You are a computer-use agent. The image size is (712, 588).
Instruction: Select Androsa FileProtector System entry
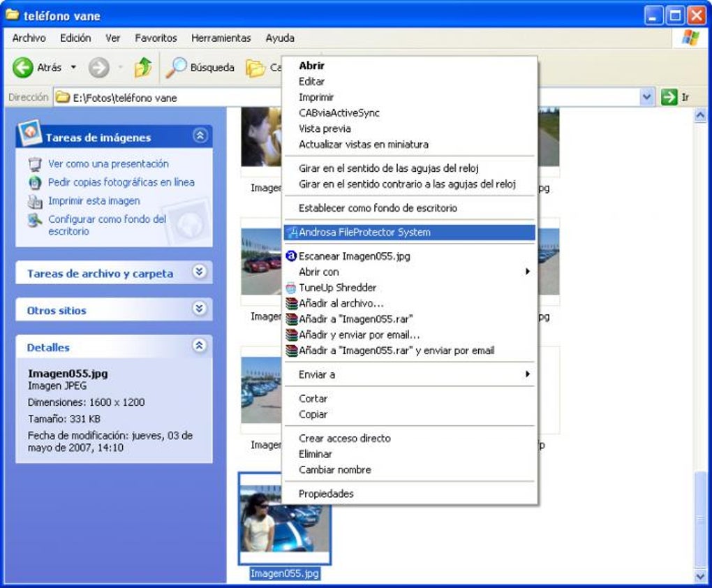(409, 233)
